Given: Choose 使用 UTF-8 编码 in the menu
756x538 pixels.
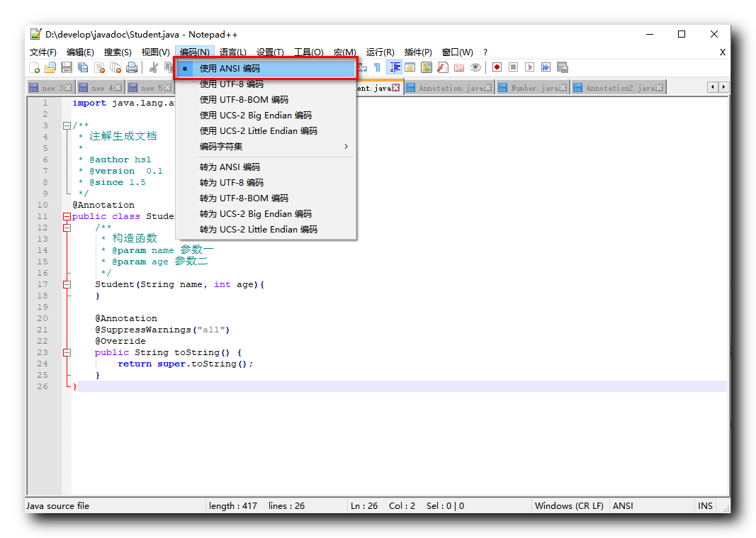Looking at the screenshot, I should click(266, 84).
